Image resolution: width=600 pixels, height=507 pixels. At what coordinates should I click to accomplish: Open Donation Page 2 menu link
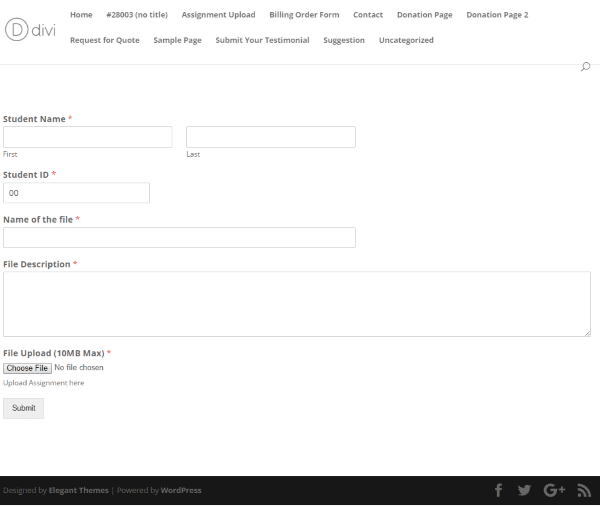tap(497, 15)
